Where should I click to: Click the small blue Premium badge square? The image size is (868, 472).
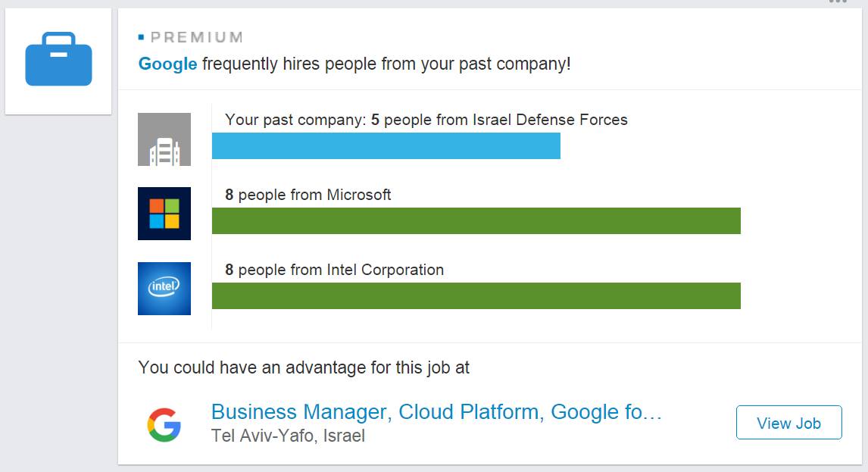[142, 37]
